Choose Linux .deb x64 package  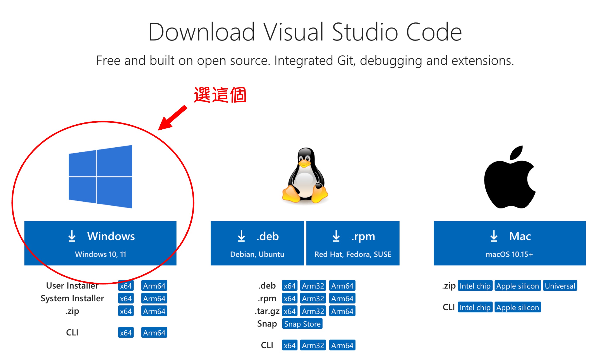tap(289, 286)
